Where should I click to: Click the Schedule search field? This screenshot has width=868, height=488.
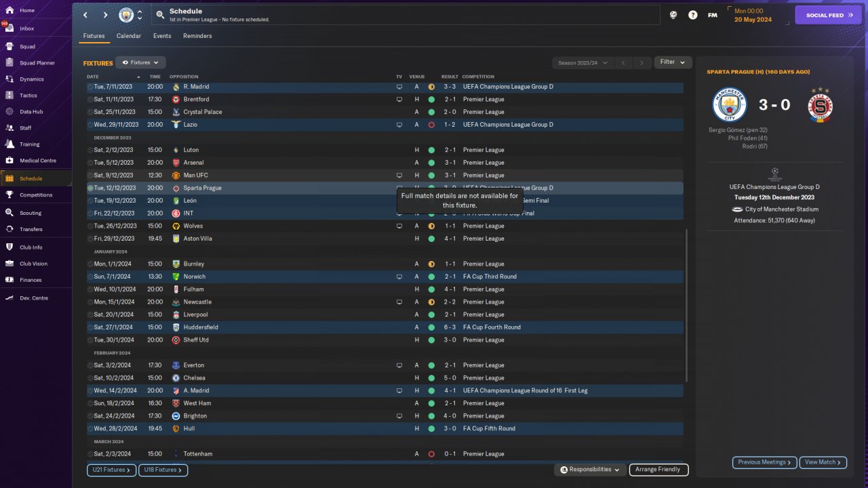406,15
